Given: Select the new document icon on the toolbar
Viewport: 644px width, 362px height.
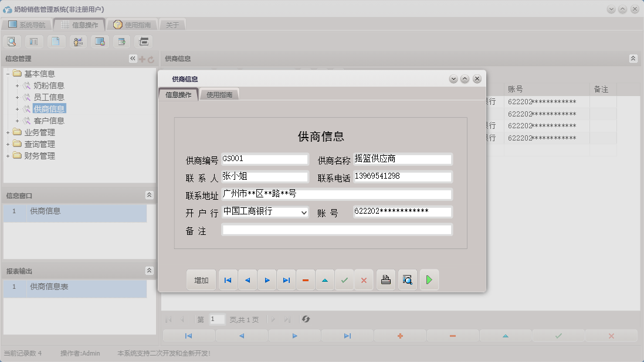Looking at the screenshot, I should (x=56, y=41).
